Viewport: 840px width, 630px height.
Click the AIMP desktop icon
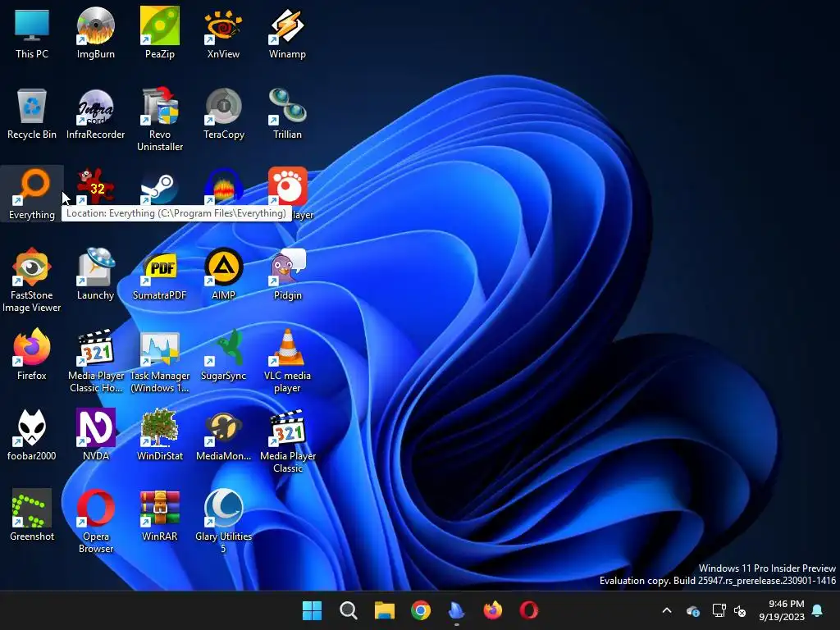[223, 274]
